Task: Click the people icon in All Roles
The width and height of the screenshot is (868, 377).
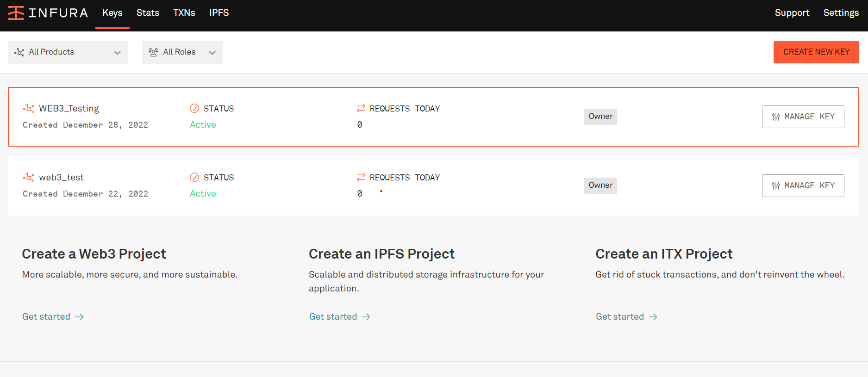Action: [x=153, y=52]
